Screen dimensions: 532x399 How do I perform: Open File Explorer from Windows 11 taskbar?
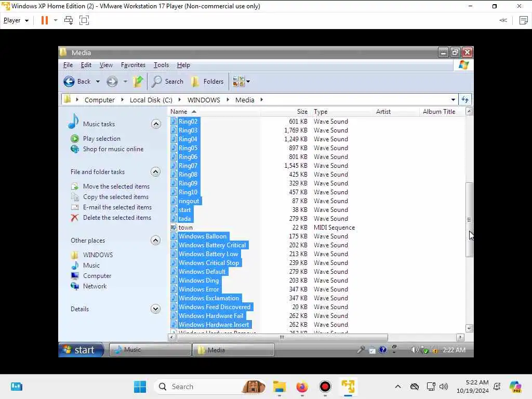(x=279, y=387)
